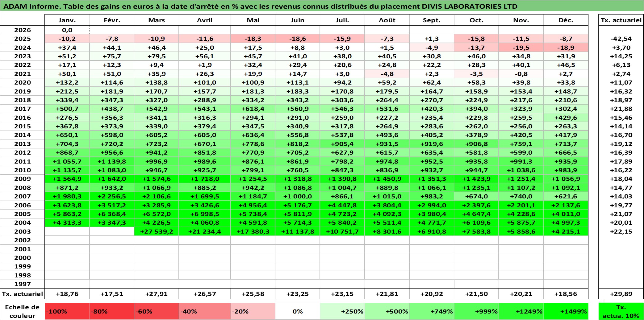Click the +1 038,6 cell in November 2010
This screenshot has width=644, height=320.
point(521,170)
